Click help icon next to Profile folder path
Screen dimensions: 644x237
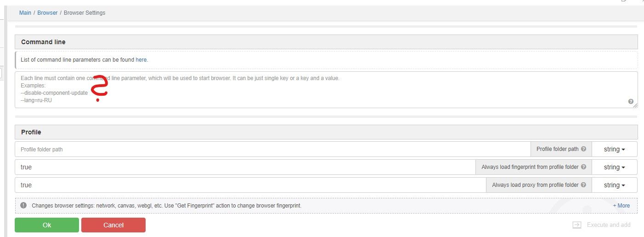(583, 149)
